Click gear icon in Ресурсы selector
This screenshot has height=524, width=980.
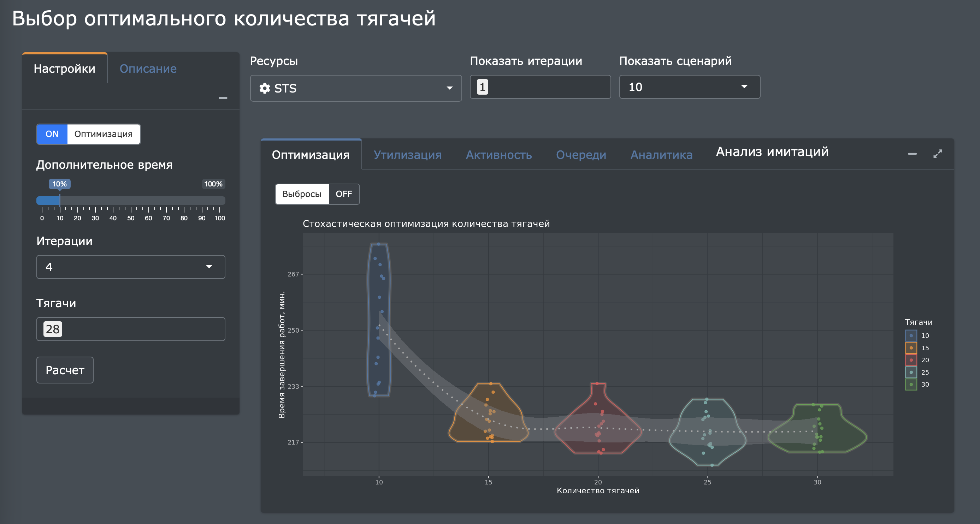264,88
